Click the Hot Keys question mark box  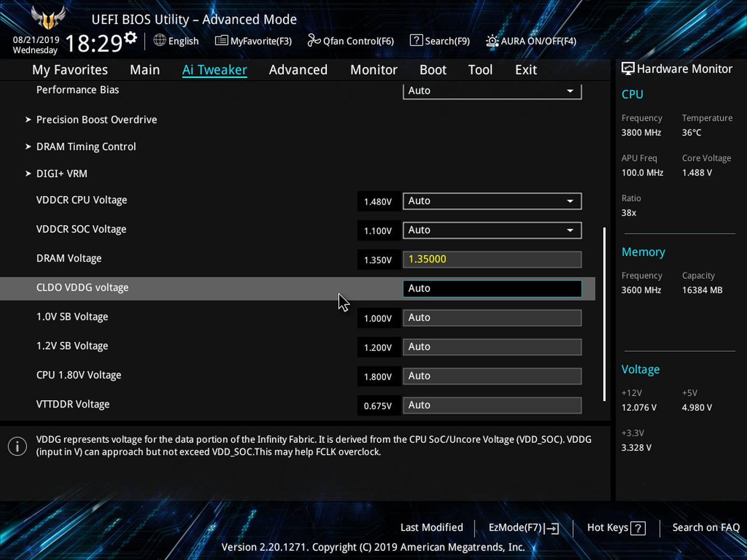638,528
